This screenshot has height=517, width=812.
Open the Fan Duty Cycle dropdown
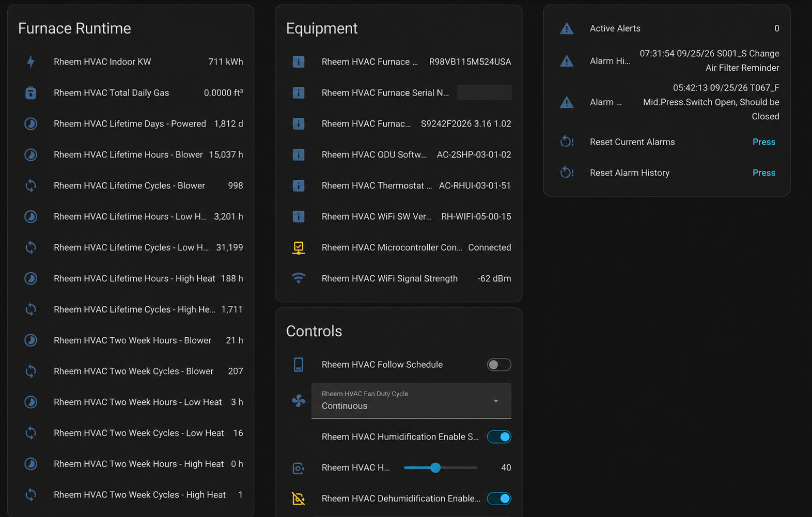[x=411, y=401]
